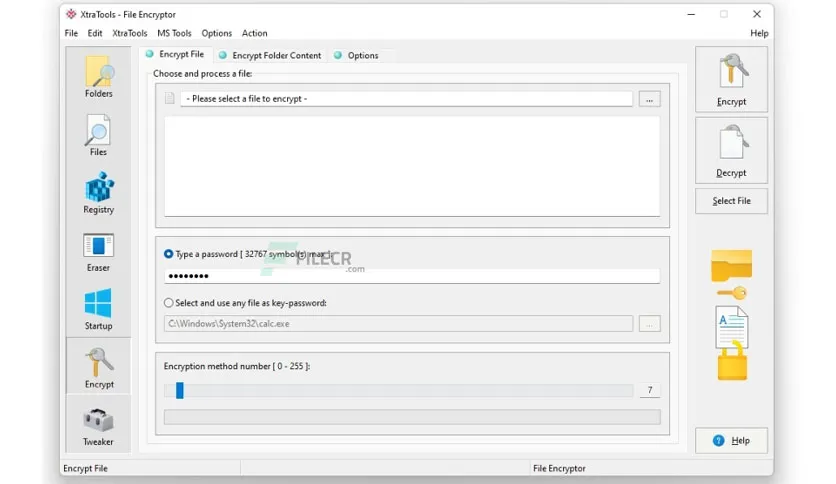Browse for a key-password file
Screen dimensions: 836x484
[x=649, y=324]
